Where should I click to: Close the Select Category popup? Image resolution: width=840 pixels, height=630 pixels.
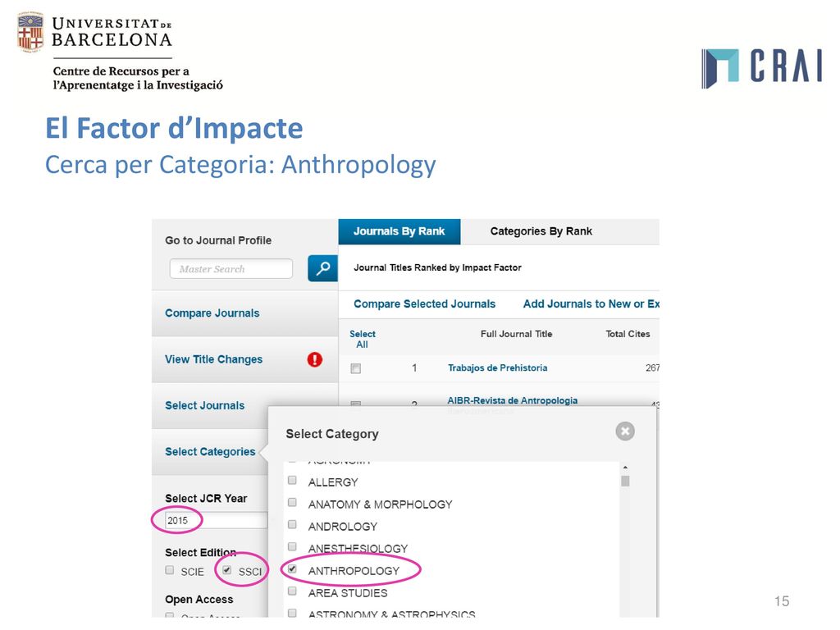point(624,431)
